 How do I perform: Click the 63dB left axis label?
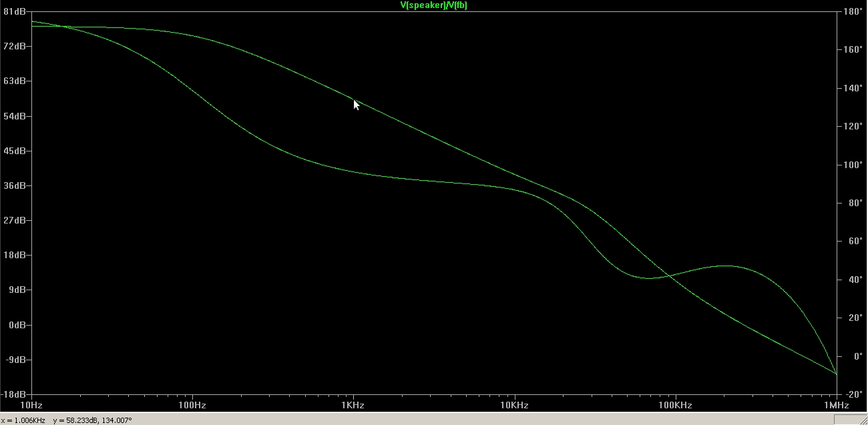pos(14,81)
